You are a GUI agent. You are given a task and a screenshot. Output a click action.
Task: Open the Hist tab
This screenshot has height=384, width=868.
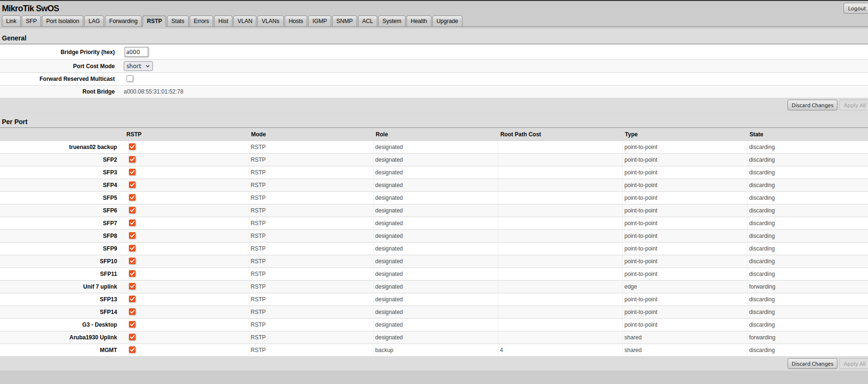tap(223, 21)
